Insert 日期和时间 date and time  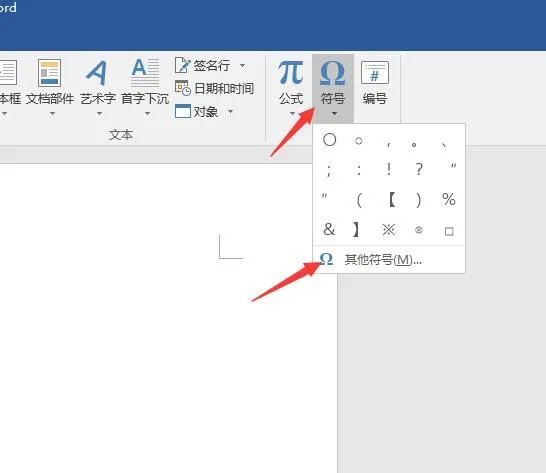tap(214, 88)
